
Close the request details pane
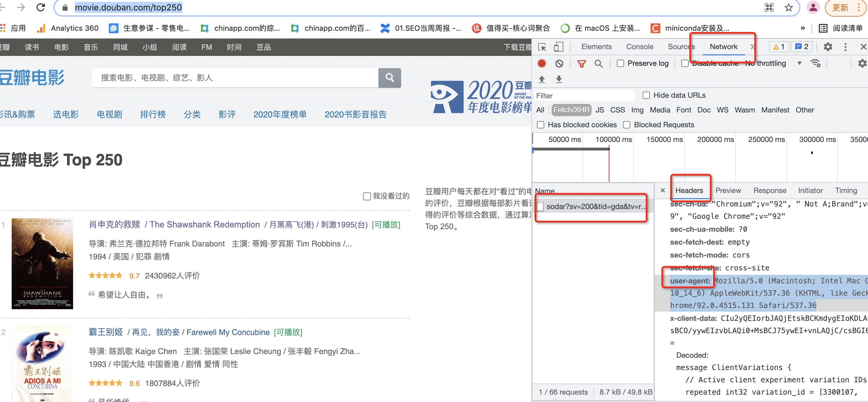point(663,191)
